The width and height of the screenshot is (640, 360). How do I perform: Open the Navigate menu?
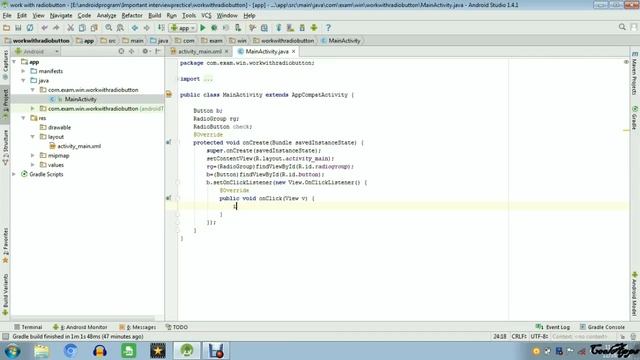click(61, 16)
